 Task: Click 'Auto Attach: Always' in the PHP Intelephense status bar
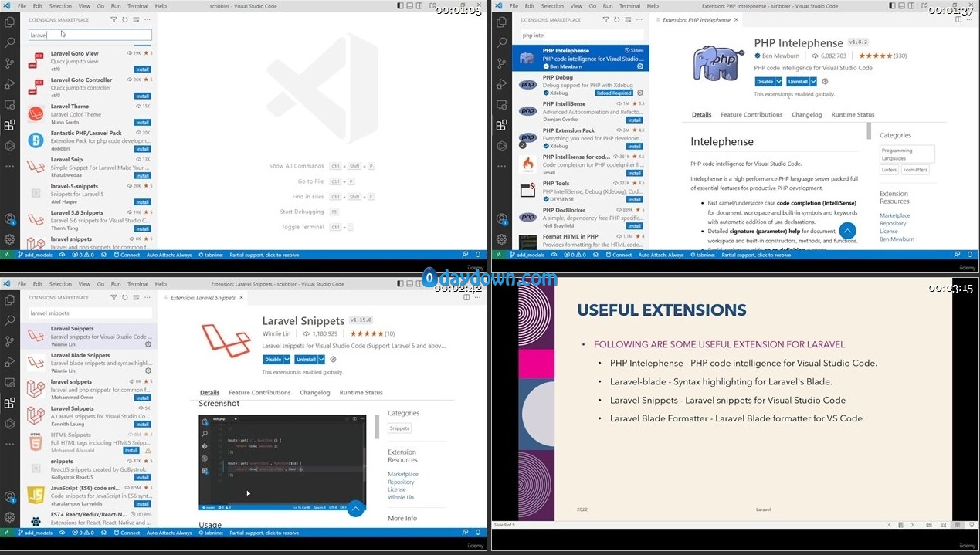[x=660, y=255]
